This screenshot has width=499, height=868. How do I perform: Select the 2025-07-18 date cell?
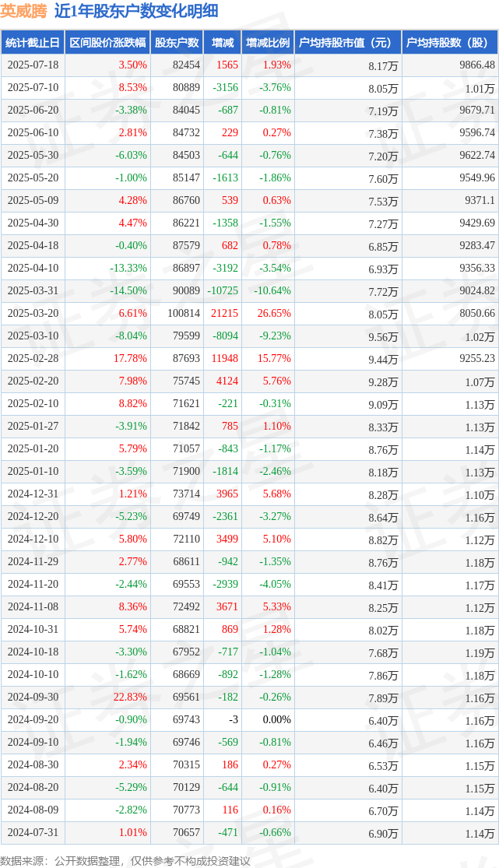point(33,65)
